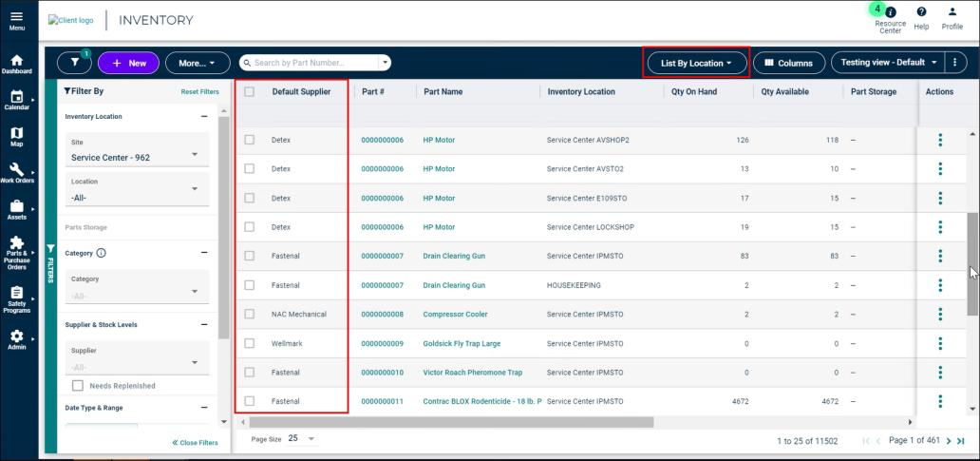The width and height of the screenshot is (980, 461).
Task: Open the List By Location dropdown
Action: point(696,63)
